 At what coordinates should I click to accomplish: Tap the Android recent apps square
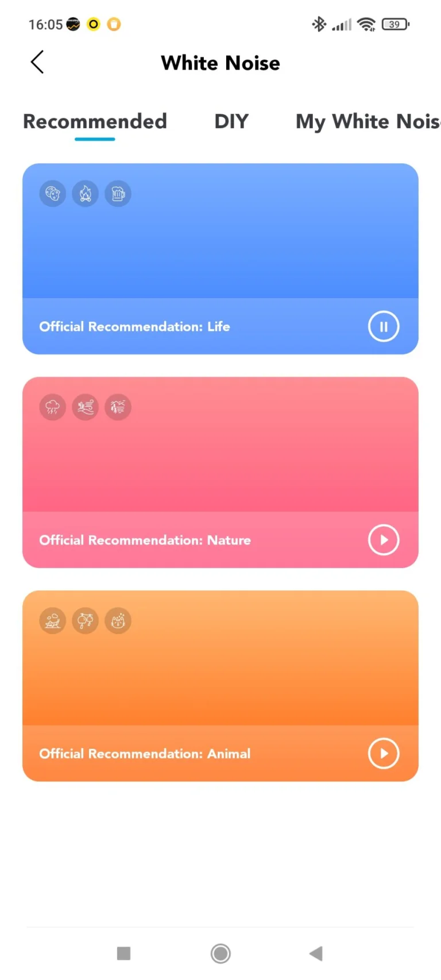coord(123,954)
